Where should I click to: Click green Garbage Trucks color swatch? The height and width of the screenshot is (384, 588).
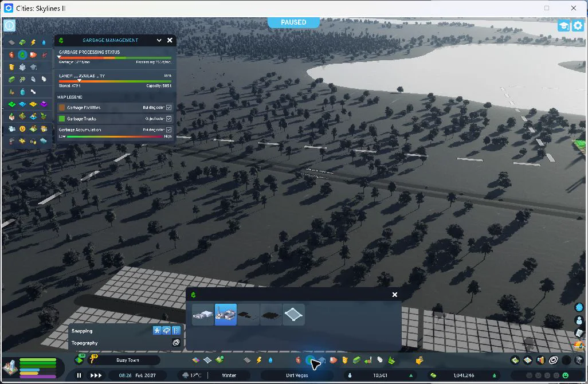click(x=62, y=119)
